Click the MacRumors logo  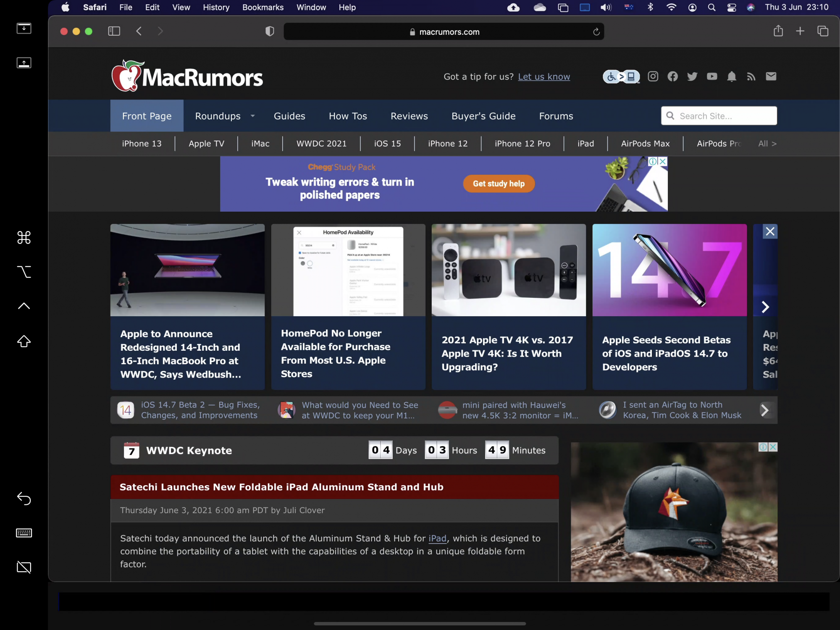(x=187, y=76)
